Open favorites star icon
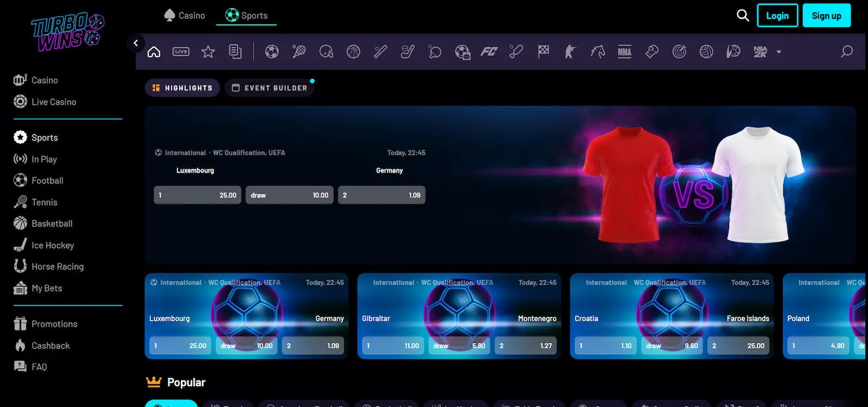This screenshot has width=868, height=407. (x=208, y=52)
